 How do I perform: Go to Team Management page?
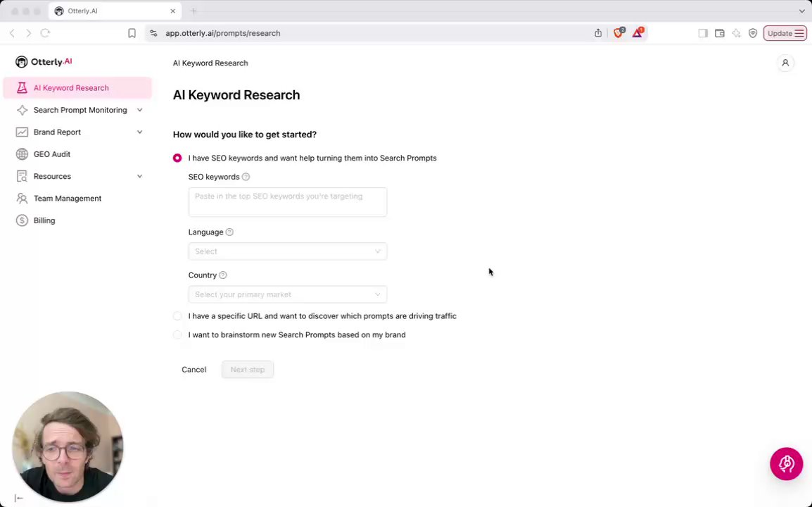(68, 199)
